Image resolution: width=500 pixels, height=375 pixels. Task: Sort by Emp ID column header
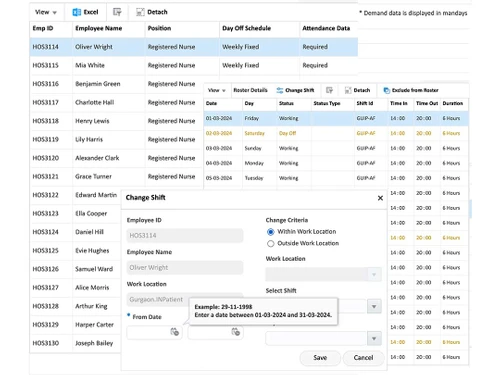coord(43,28)
